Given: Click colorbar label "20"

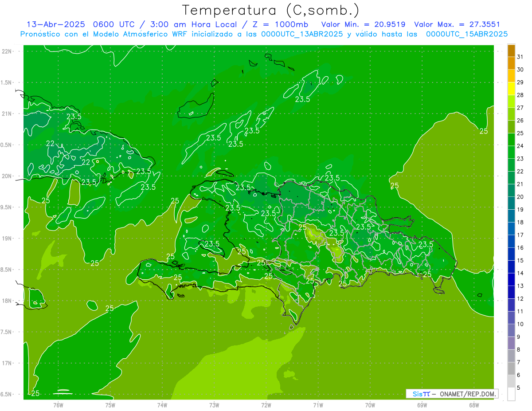Looking at the screenshot, I should pos(520,197).
